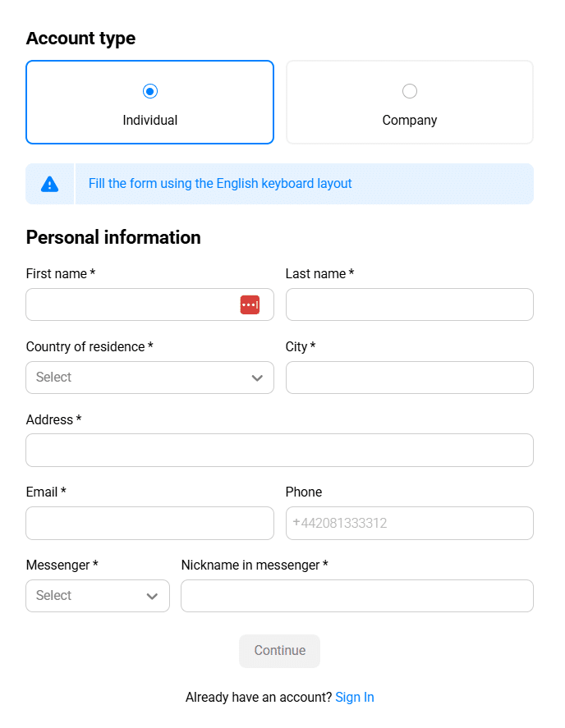Click the password manager icon in First name
This screenshot has height=728, width=565.
[x=250, y=304]
